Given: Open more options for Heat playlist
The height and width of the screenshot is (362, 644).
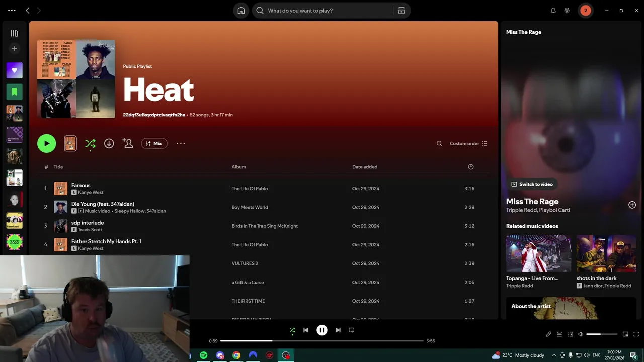Looking at the screenshot, I should click(x=181, y=143).
